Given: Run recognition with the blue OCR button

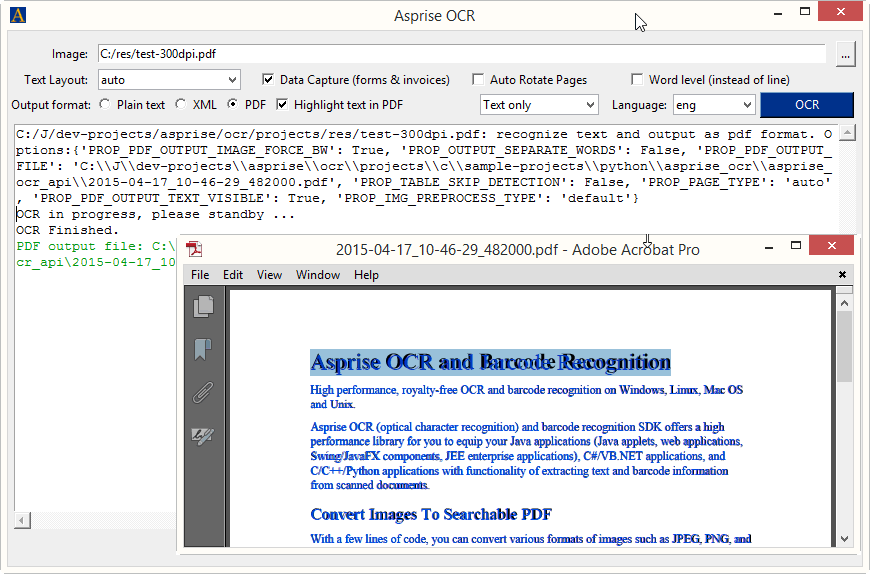Looking at the screenshot, I should (807, 105).
